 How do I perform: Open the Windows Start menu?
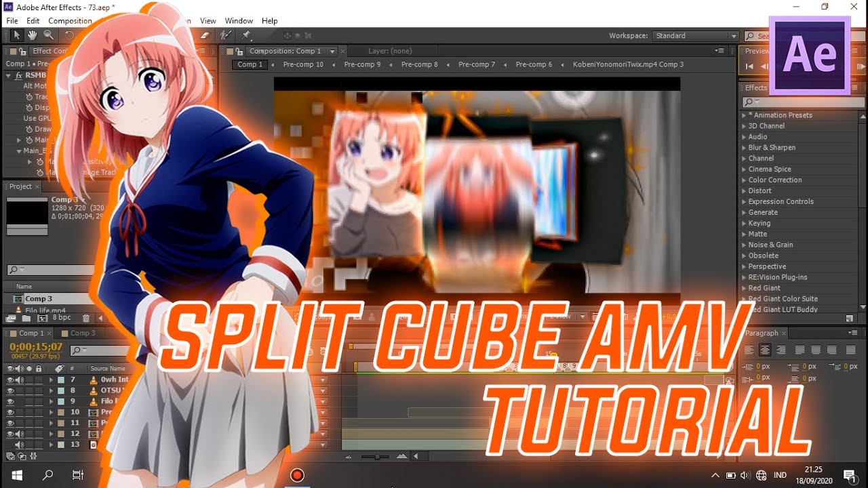16,475
